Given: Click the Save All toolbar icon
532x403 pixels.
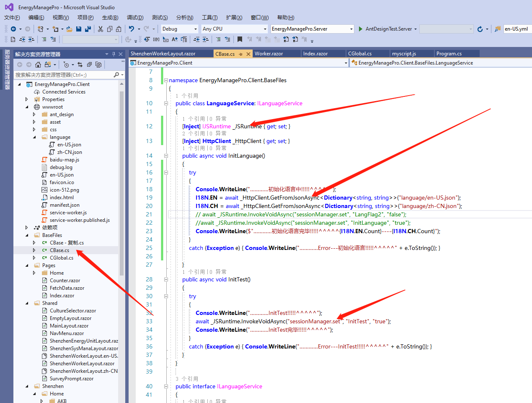Looking at the screenshot, I should pos(88,29).
